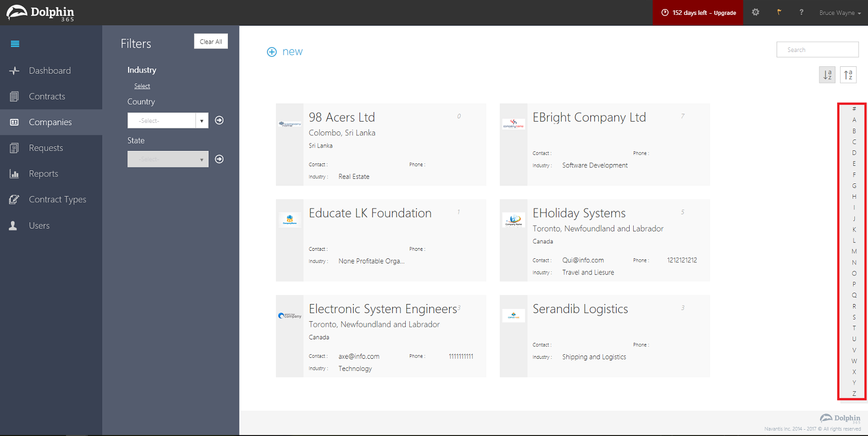
Task: Jump to letter P in index
Action: 854,284
